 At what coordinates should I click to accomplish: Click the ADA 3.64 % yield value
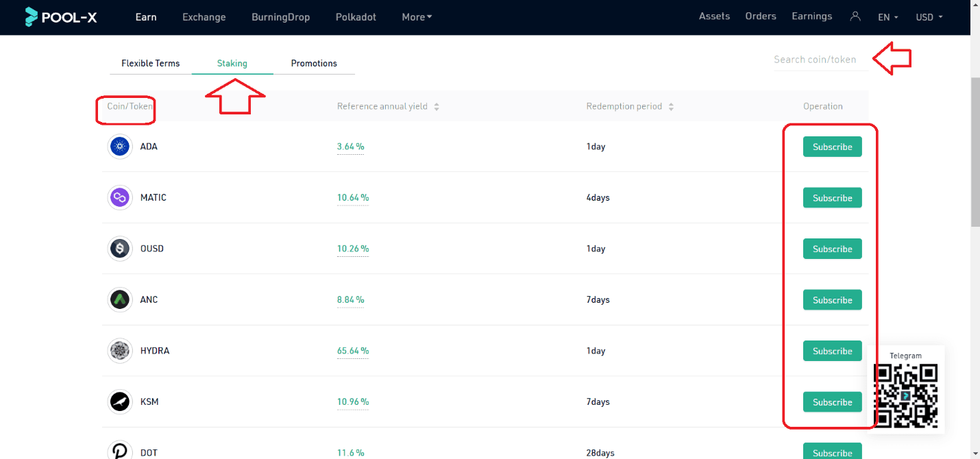coord(350,147)
